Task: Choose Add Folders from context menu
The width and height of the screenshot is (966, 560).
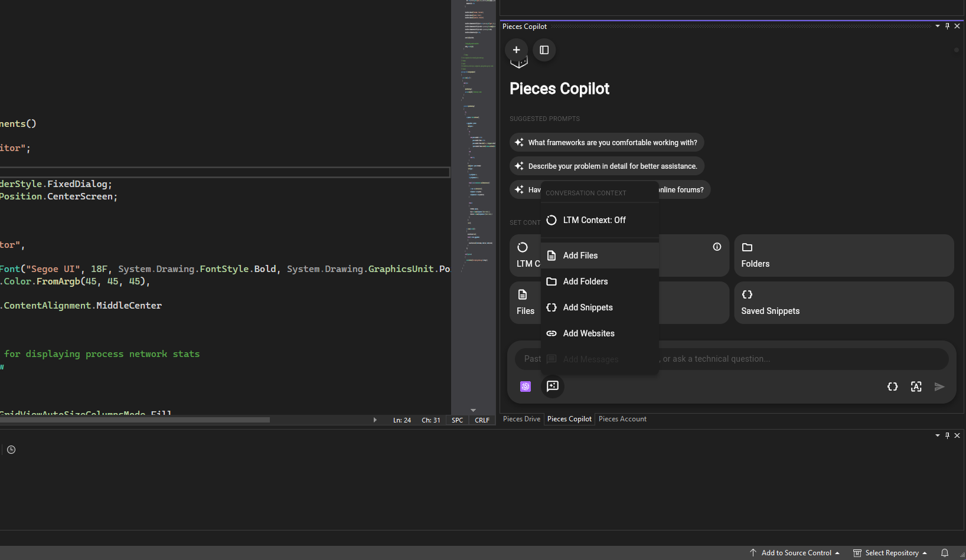Action: point(600,281)
